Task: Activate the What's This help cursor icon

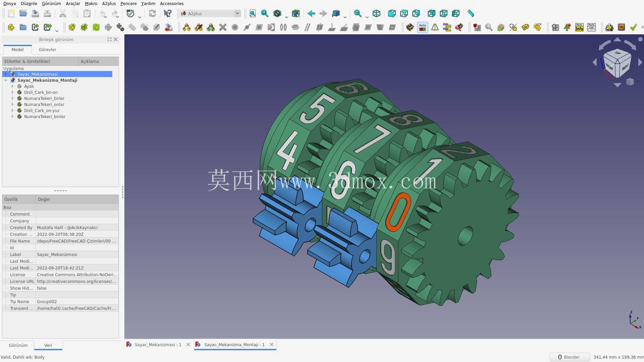Action: click(167, 13)
